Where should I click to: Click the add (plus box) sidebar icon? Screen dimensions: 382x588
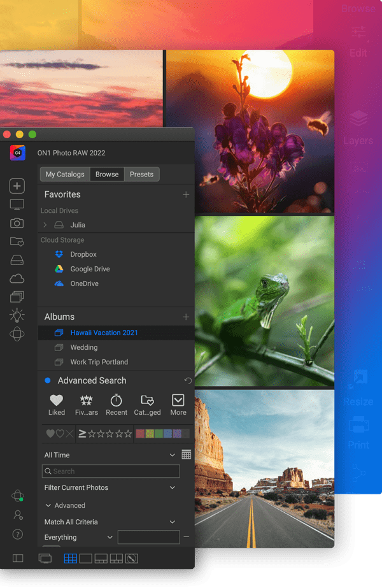pyautogui.click(x=17, y=186)
